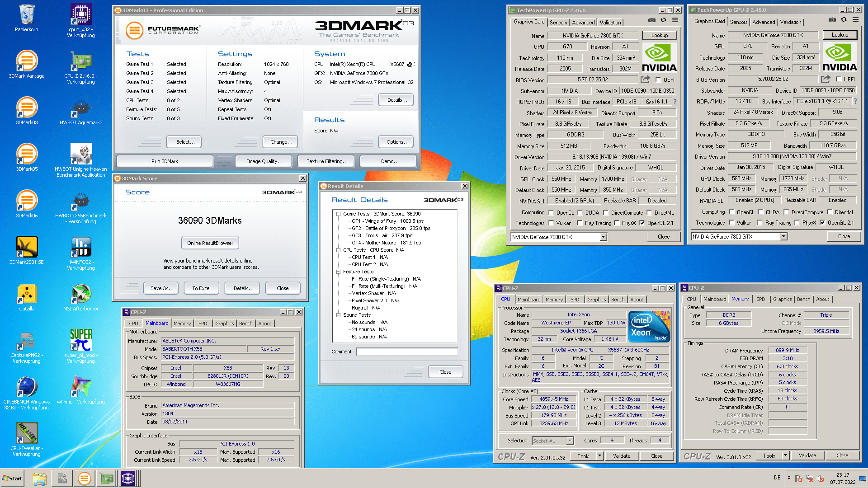The height and width of the screenshot is (488, 868).
Task: Open the HWBOT Unigine Heaven Benchmark icon
Action: pyautogui.click(x=81, y=160)
